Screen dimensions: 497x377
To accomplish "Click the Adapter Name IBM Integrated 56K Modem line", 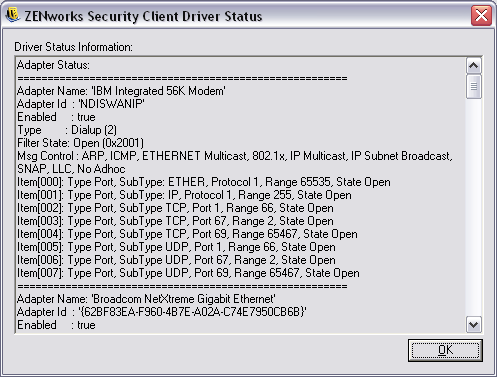I will (121, 91).
